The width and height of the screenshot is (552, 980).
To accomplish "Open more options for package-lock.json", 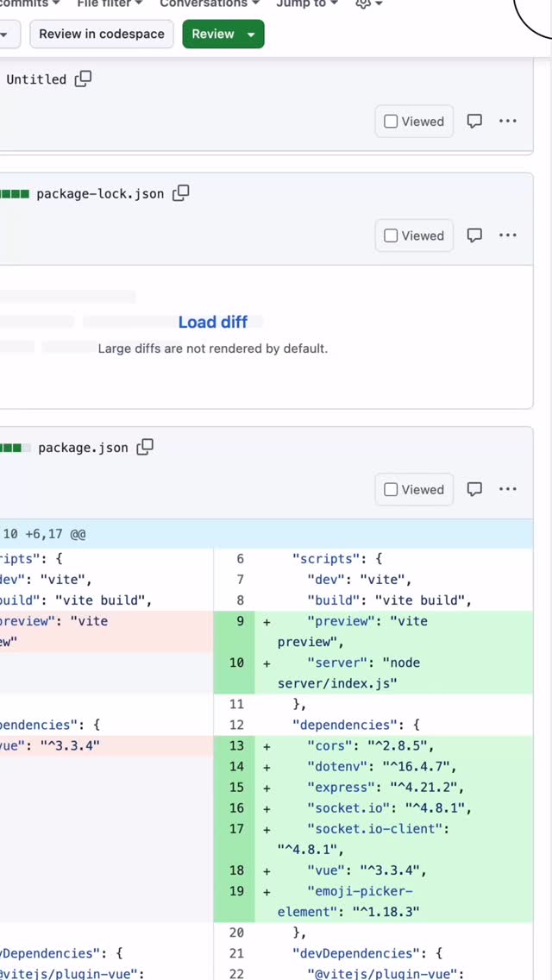I will click(508, 236).
